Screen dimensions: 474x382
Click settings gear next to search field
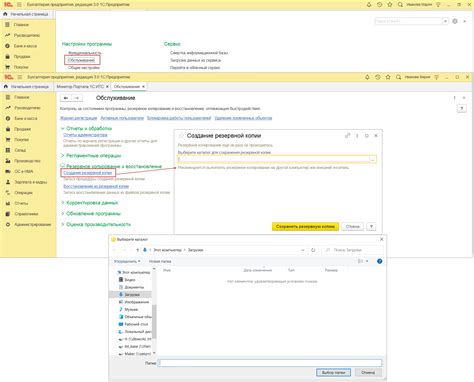click(x=455, y=21)
